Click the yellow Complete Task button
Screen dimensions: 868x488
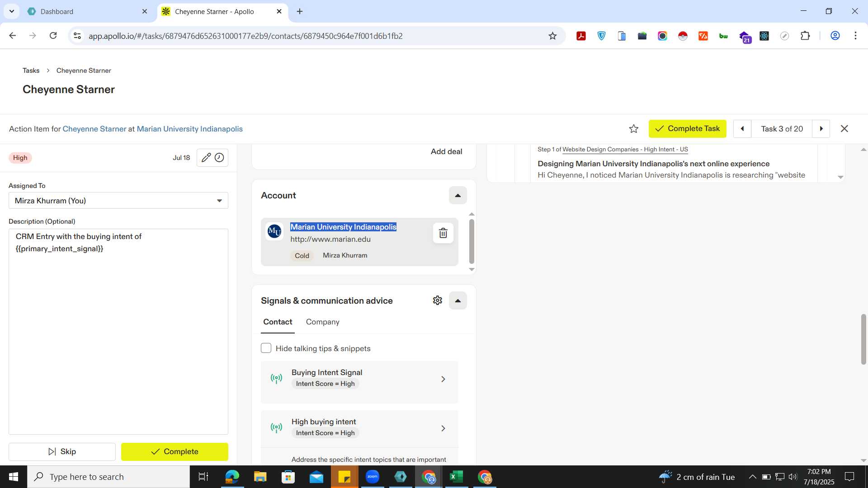click(x=687, y=129)
